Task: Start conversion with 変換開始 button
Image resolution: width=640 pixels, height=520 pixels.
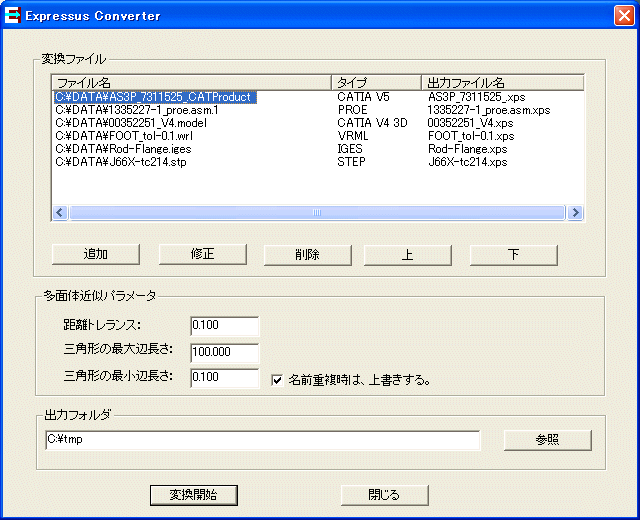Action: click(193, 494)
